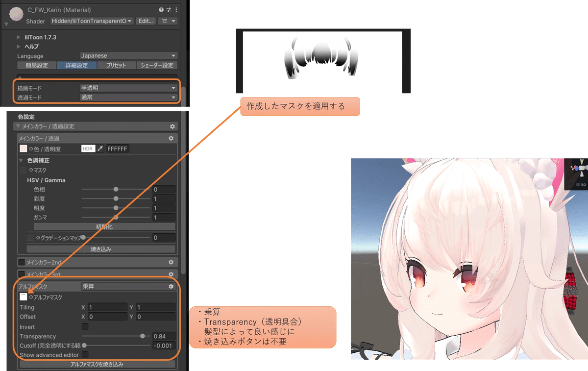This screenshot has width=588, height=371.
Task: Open gear menu for メインカラー / 透過 box
Action: pos(171,139)
